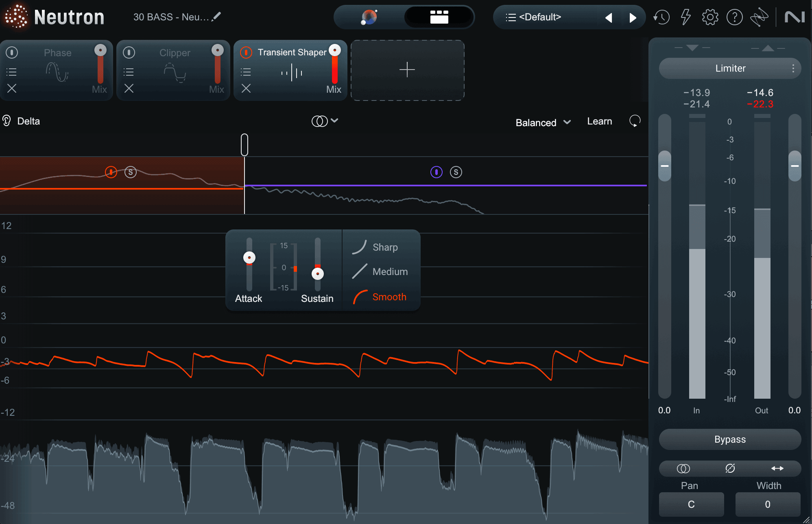Reset the transient shaper with circular arrow
This screenshot has height=524, width=812.
tap(635, 121)
